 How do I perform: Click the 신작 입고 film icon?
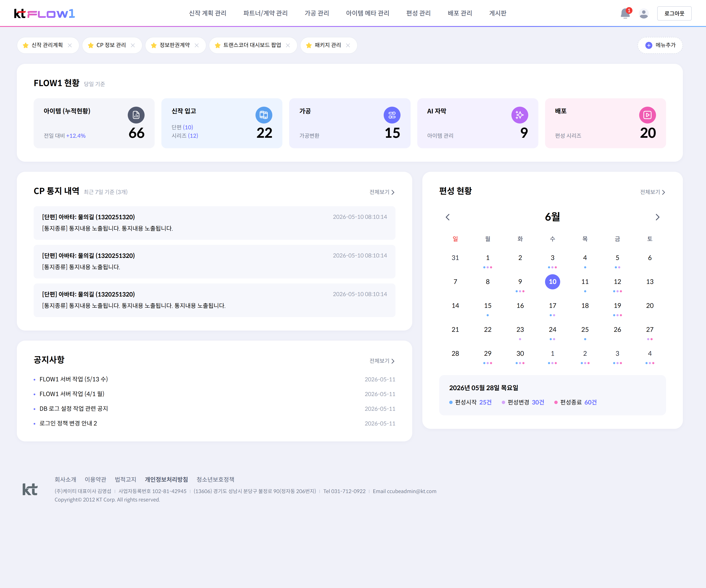(264, 115)
